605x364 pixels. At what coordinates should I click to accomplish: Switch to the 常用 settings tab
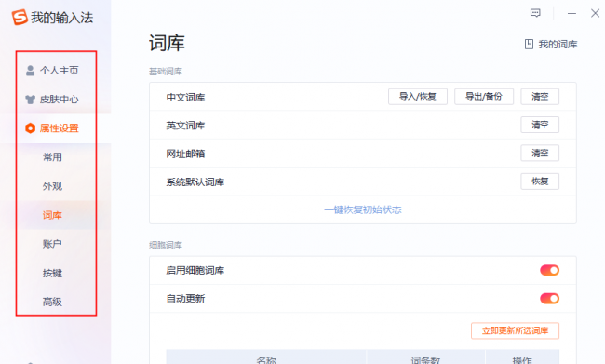pyautogui.click(x=52, y=157)
